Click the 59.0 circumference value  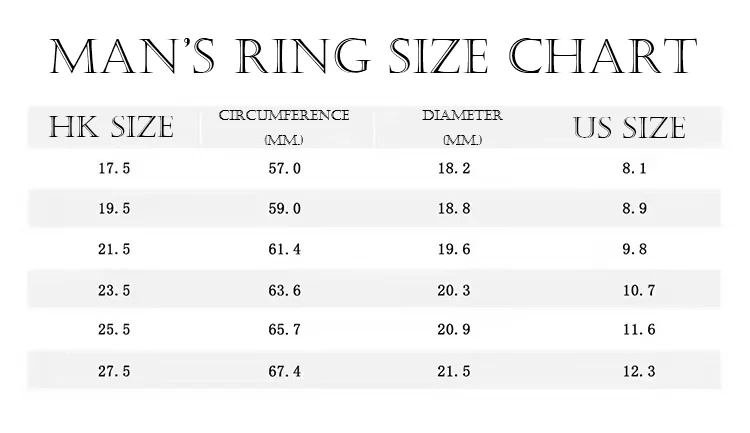[284, 209]
